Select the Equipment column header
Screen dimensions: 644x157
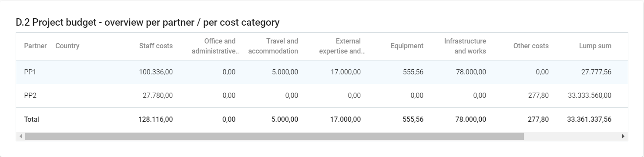407,46
